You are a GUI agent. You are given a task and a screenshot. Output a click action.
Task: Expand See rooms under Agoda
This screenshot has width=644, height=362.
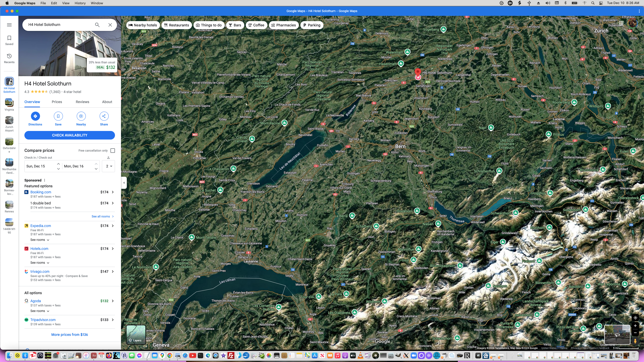[x=40, y=311]
